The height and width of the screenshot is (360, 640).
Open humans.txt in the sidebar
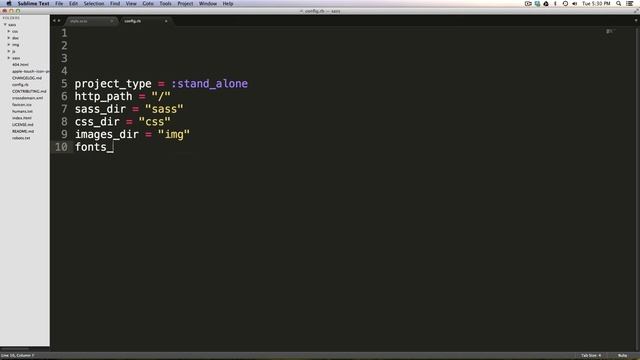(x=22, y=111)
